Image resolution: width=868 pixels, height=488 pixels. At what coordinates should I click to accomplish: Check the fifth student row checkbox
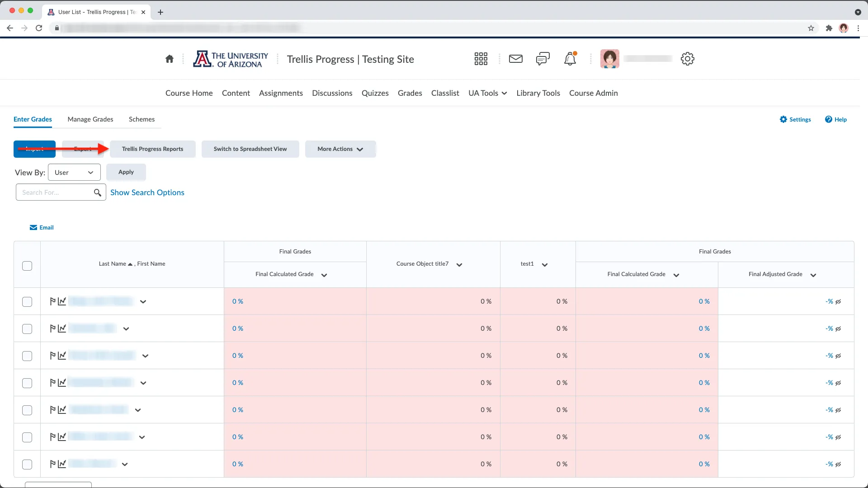pyautogui.click(x=27, y=410)
